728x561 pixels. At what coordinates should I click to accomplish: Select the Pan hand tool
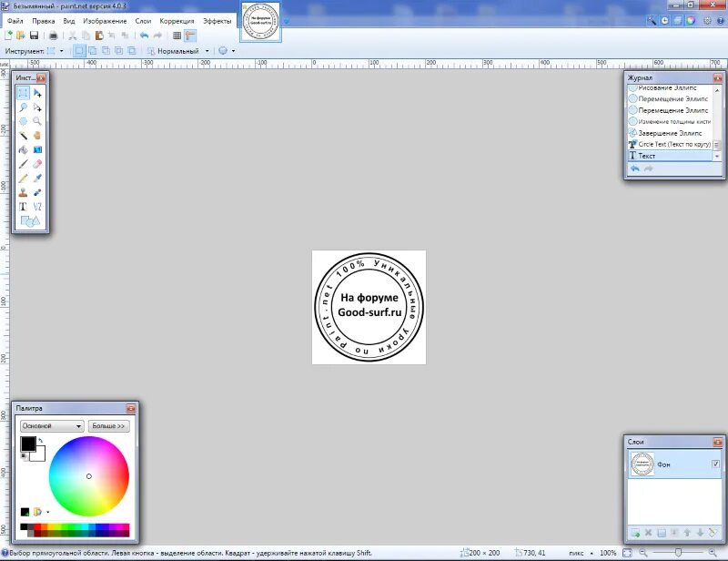tap(37, 136)
